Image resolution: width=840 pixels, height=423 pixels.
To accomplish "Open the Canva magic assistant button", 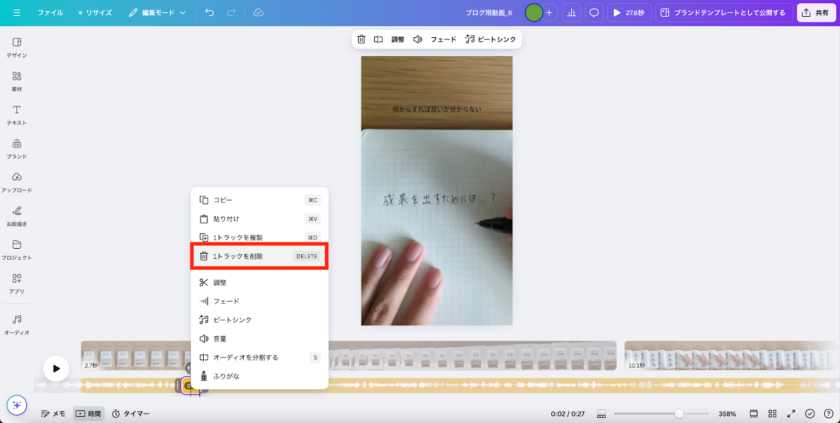I will [x=16, y=405].
